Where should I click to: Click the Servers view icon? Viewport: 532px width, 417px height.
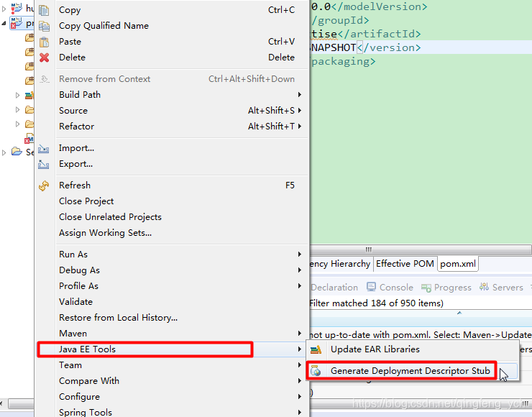pyautogui.click(x=484, y=287)
